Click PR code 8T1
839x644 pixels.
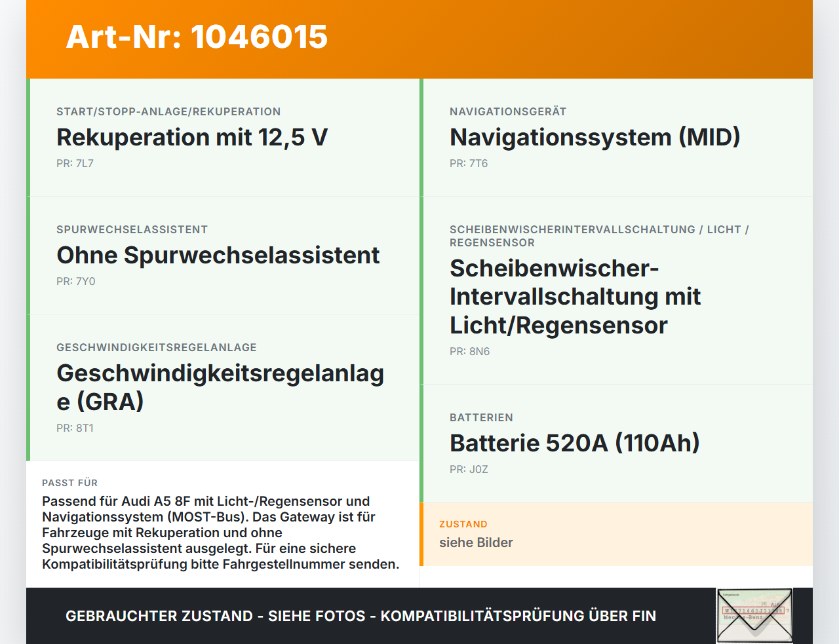75,428
